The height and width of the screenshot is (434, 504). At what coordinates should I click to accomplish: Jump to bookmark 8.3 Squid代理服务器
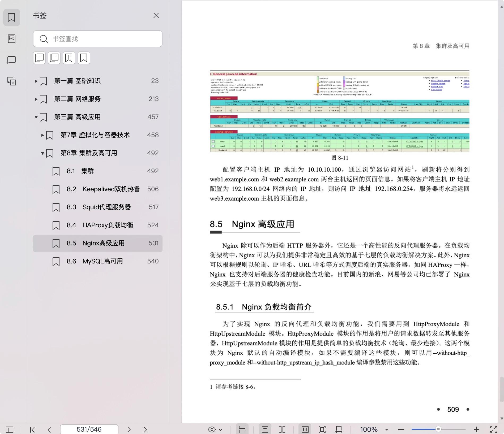[x=98, y=207]
